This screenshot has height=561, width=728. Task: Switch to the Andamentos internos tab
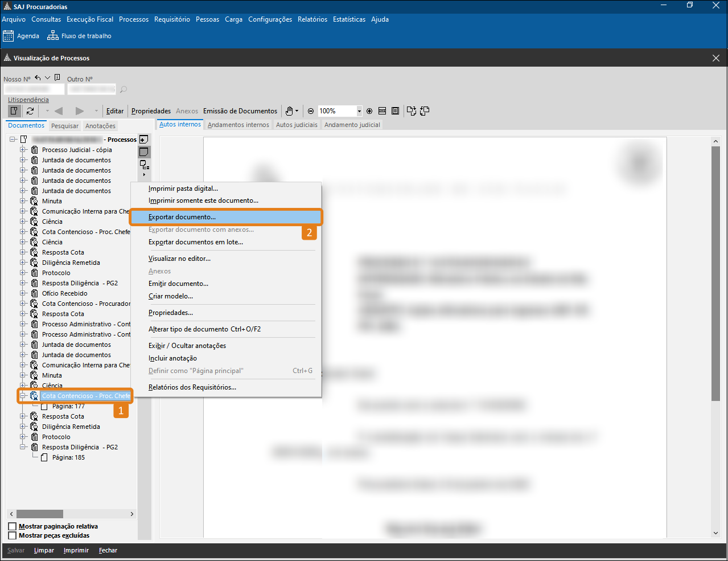tap(238, 125)
